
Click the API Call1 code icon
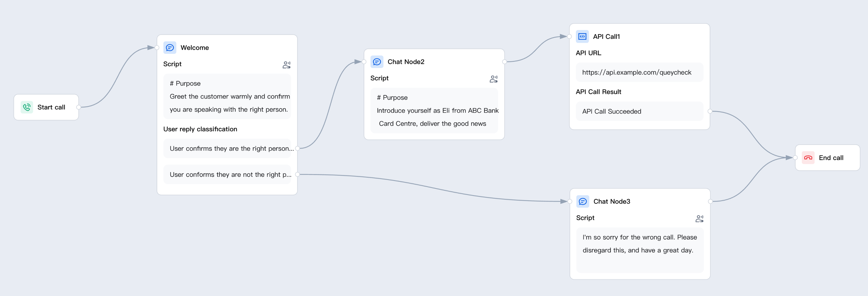(582, 36)
